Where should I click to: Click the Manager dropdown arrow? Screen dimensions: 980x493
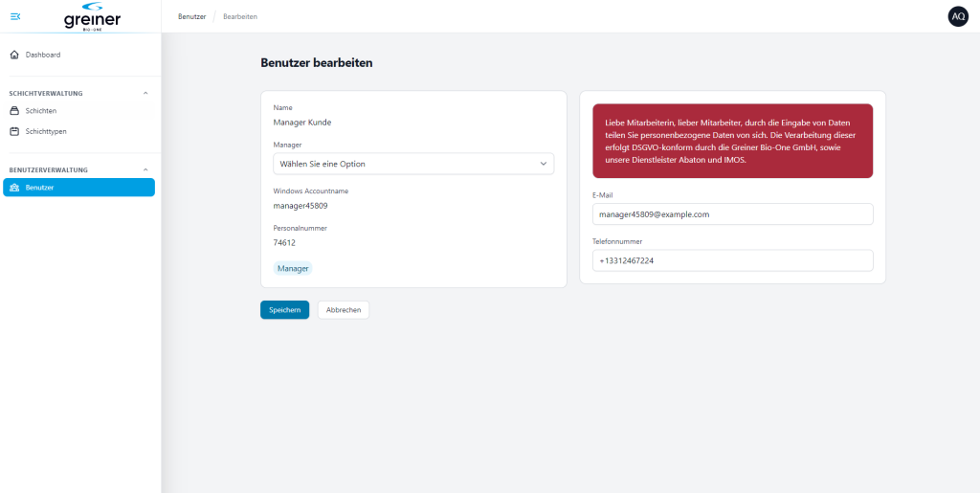point(544,164)
